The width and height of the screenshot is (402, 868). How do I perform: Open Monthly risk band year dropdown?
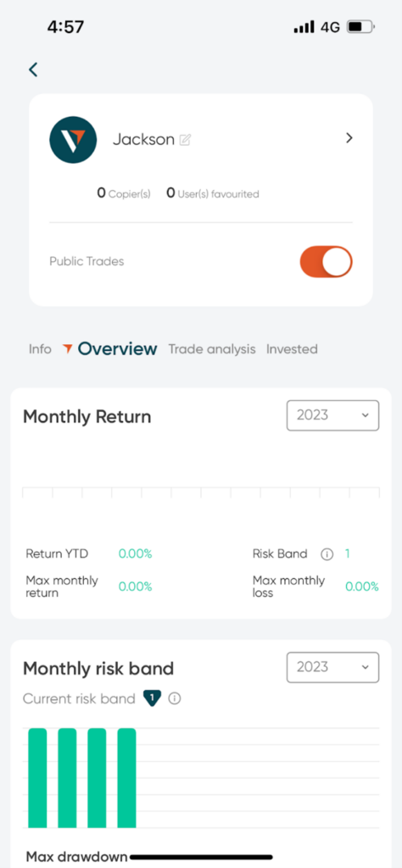click(x=332, y=667)
